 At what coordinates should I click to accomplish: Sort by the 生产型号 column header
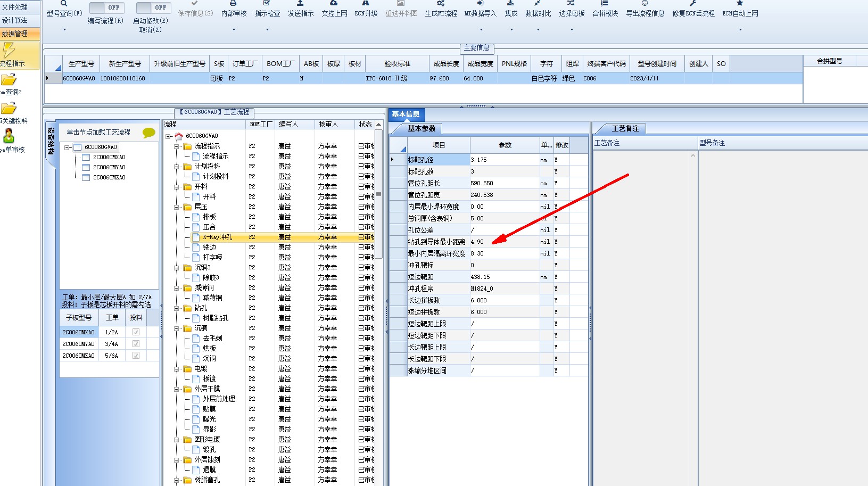point(81,63)
